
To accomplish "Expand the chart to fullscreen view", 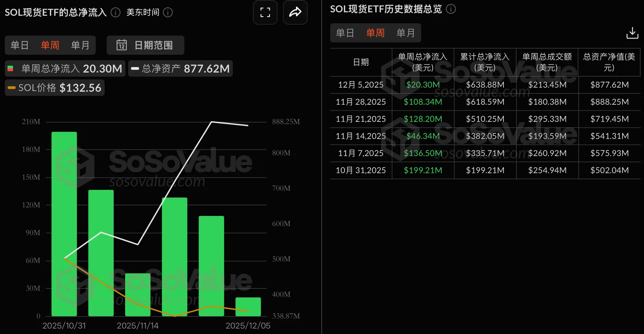I will [265, 12].
